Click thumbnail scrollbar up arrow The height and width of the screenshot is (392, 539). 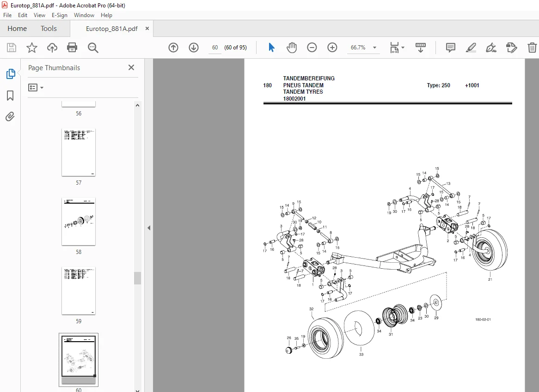[x=137, y=105]
